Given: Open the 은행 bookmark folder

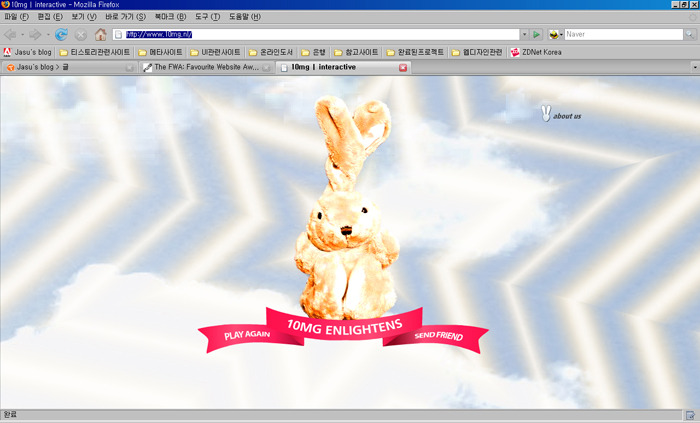Looking at the screenshot, I should [313, 52].
